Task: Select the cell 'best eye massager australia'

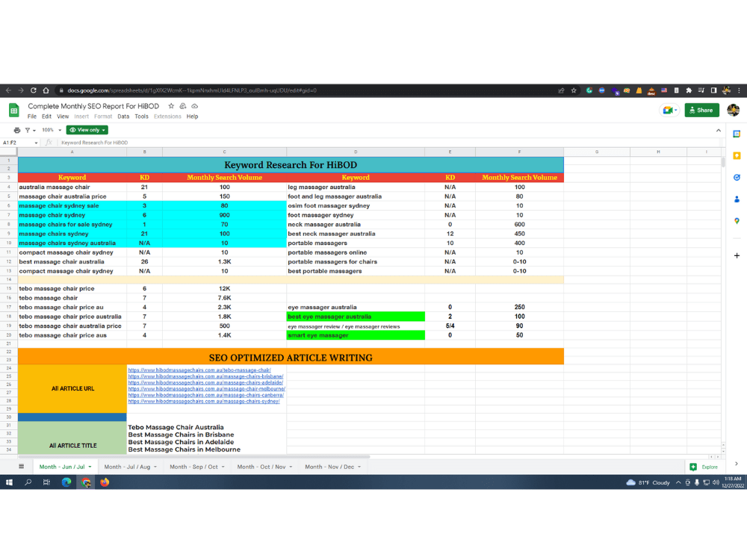Action: 356,317
